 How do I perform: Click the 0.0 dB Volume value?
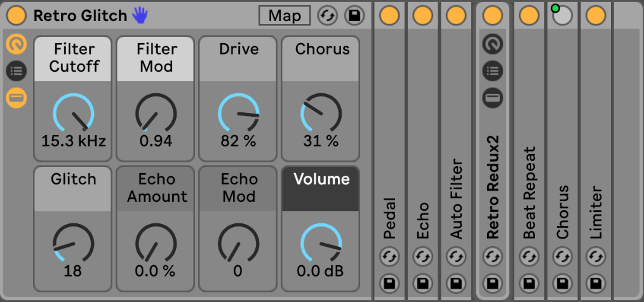point(320,271)
